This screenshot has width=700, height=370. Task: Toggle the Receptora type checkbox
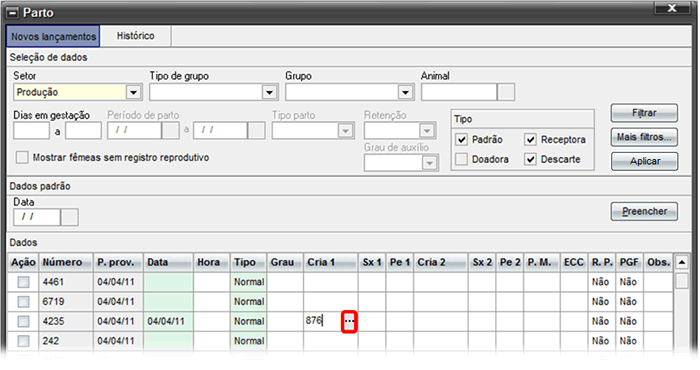coord(530,140)
